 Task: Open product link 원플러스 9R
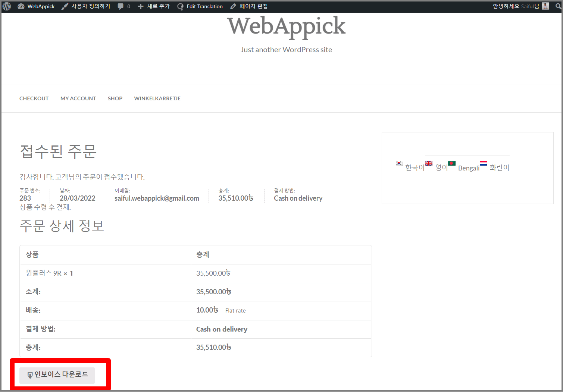pyautogui.click(x=44, y=273)
